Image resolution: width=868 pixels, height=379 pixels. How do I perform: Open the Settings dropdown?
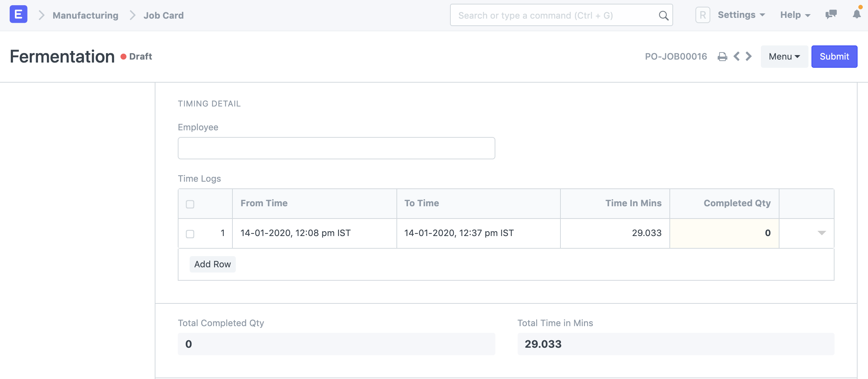tap(741, 15)
